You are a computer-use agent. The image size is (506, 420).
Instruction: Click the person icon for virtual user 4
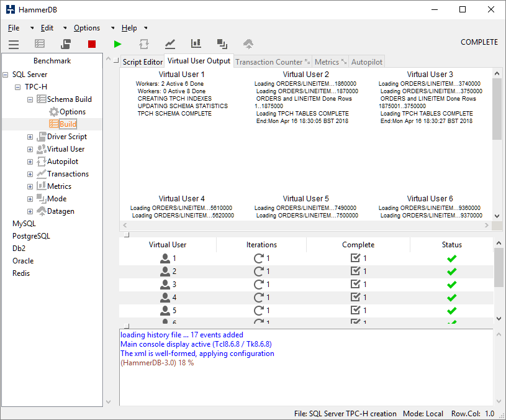click(165, 298)
